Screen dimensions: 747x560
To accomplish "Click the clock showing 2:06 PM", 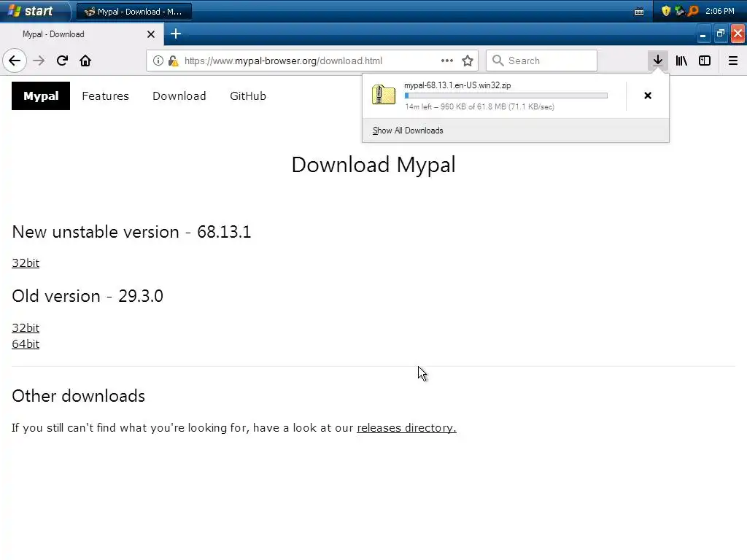I will 720,11.
